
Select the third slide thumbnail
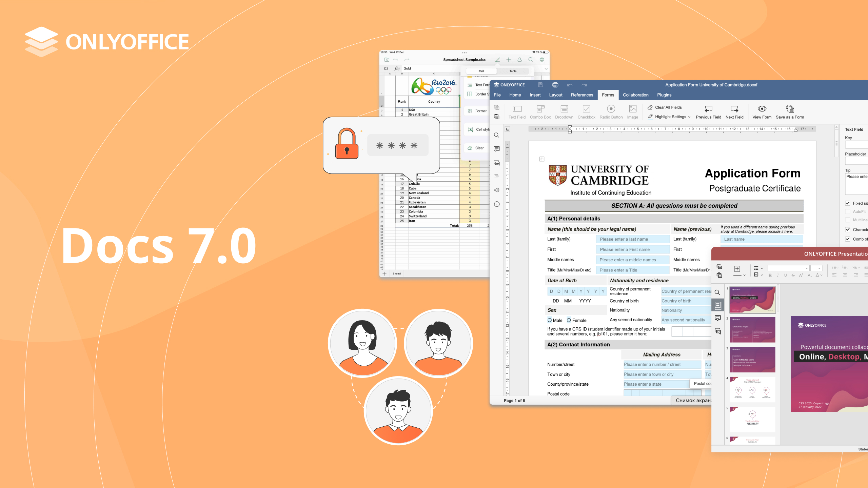[752, 360]
